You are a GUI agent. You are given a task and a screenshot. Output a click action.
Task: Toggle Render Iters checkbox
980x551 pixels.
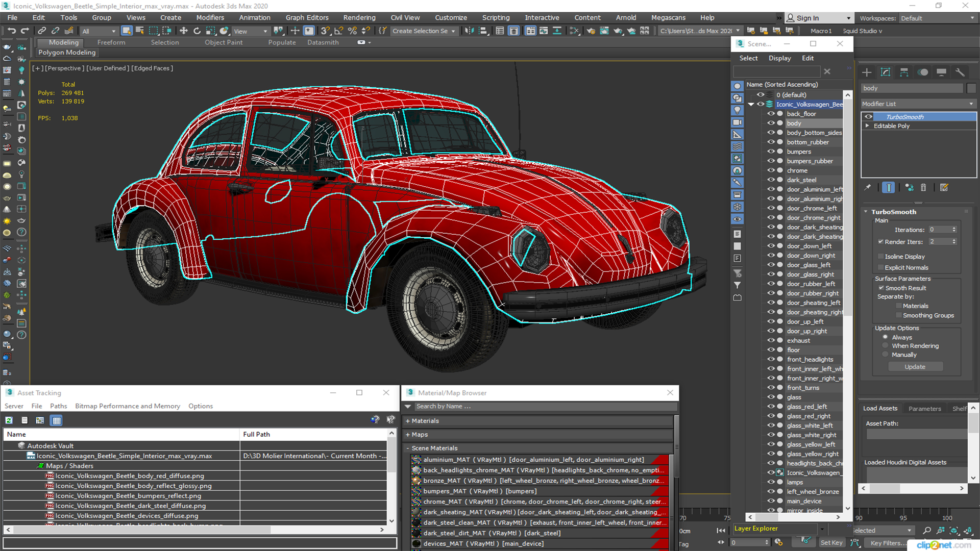click(x=880, y=242)
